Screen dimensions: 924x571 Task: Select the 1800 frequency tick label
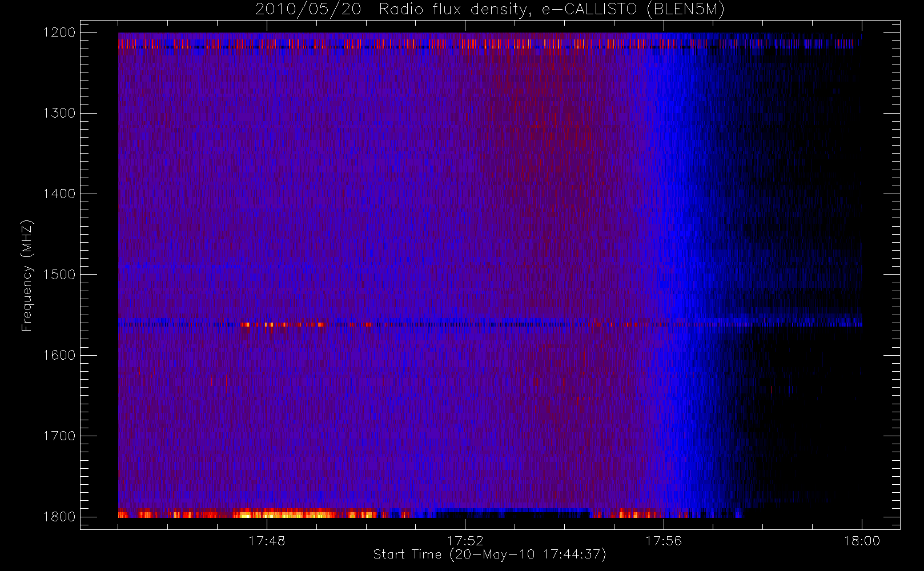click(59, 517)
